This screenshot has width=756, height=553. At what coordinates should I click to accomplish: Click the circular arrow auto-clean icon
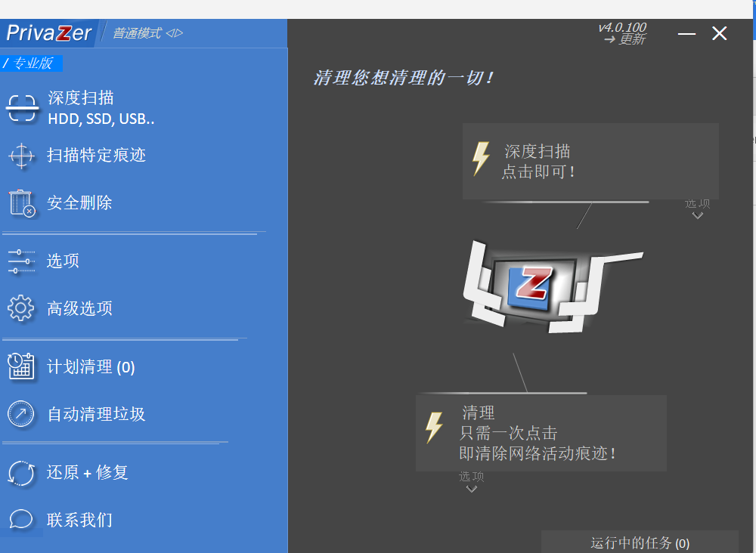[x=20, y=414]
